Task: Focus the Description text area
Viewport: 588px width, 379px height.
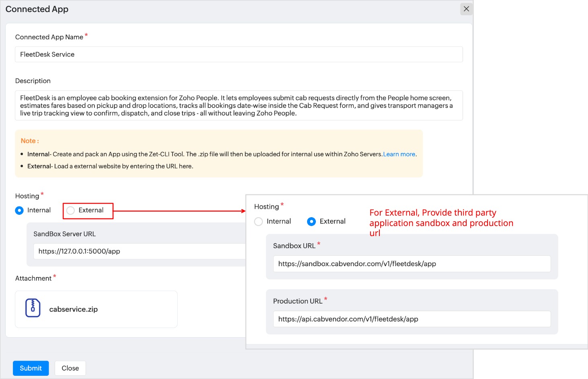Action: point(239,106)
